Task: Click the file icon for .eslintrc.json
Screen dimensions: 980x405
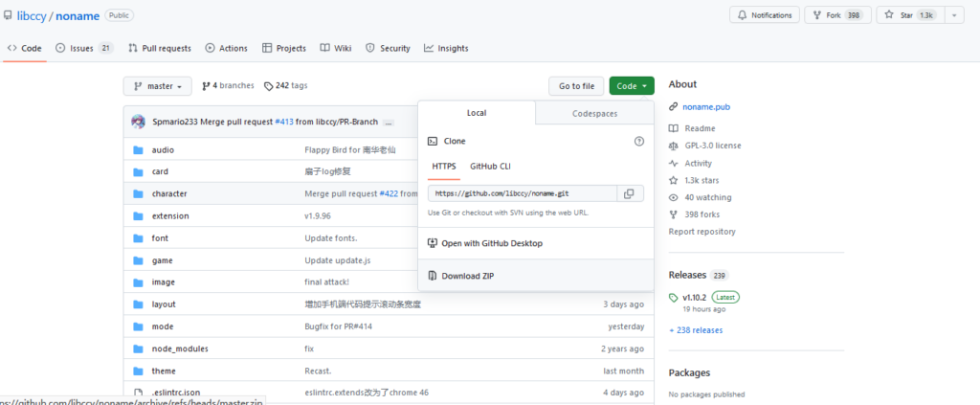Action: pos(138,393)
